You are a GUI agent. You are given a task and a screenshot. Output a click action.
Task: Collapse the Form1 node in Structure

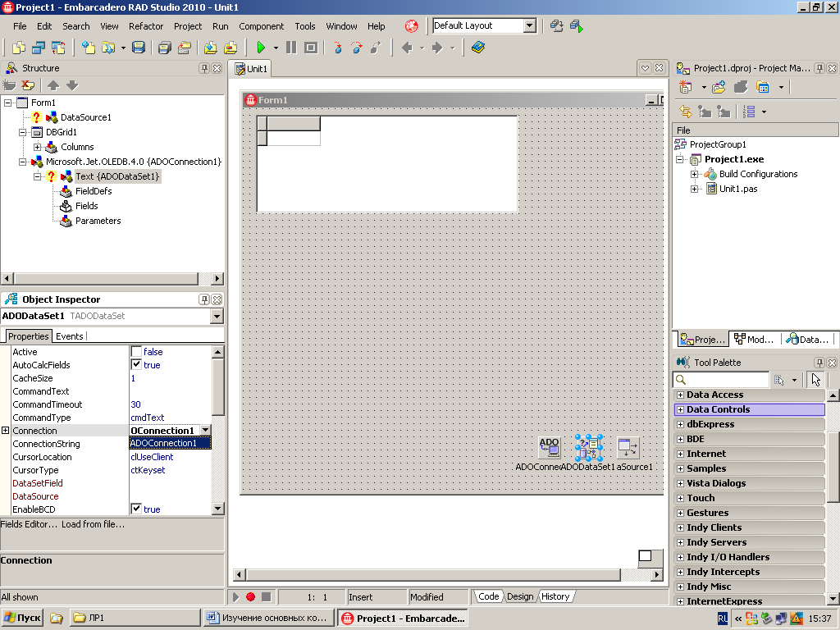pos(8,103)
